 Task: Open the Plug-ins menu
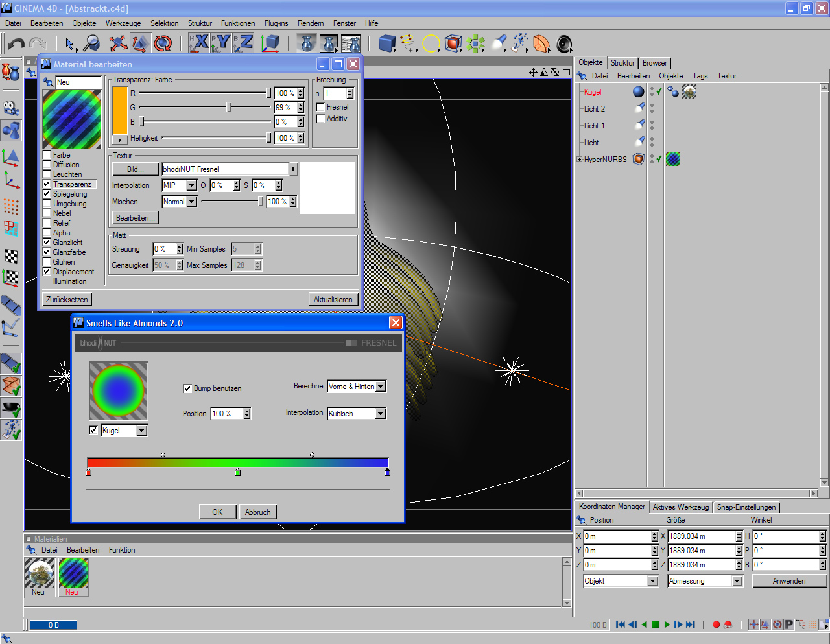coord(276,23)
